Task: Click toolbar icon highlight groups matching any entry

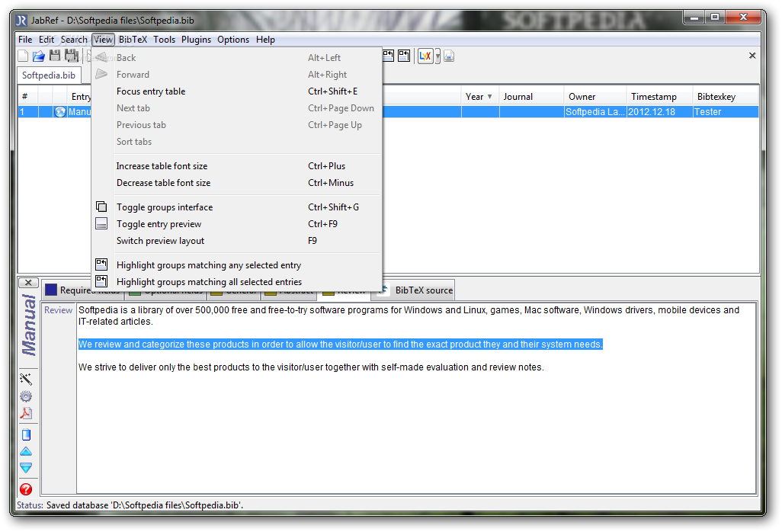Action: point(388,56)
